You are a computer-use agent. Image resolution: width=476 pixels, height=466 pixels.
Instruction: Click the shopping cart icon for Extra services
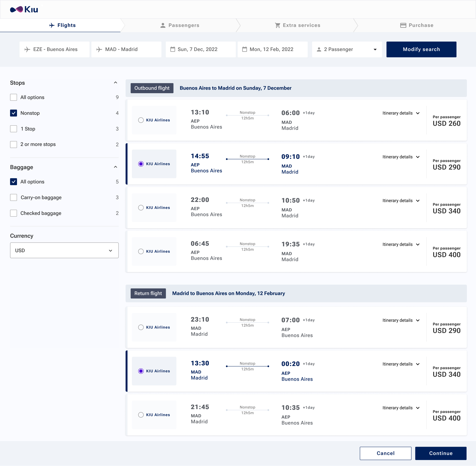click(277, 25)
